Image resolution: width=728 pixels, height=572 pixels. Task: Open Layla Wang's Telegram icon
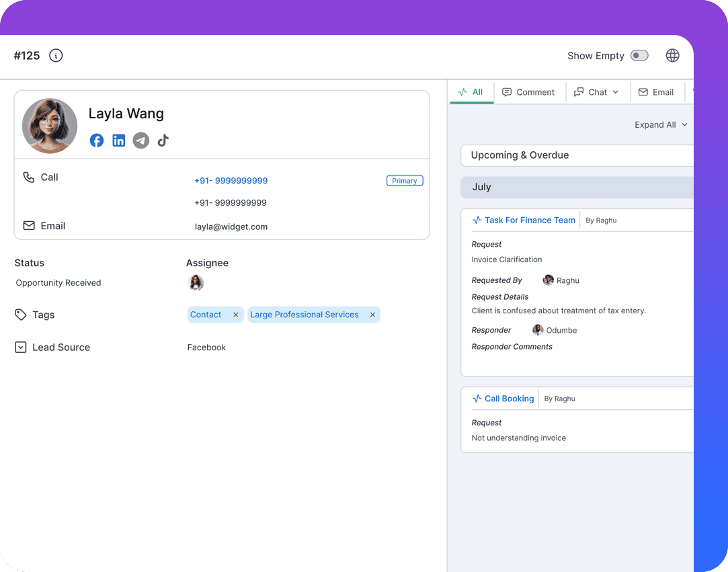[141, 140]
